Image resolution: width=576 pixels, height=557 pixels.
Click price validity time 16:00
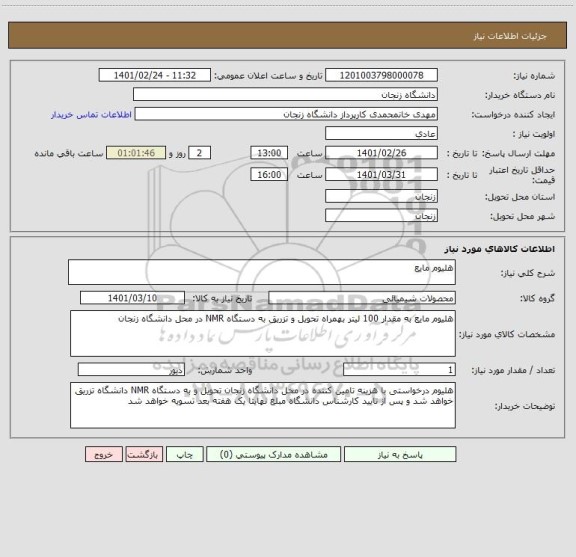tap(269, 175)
